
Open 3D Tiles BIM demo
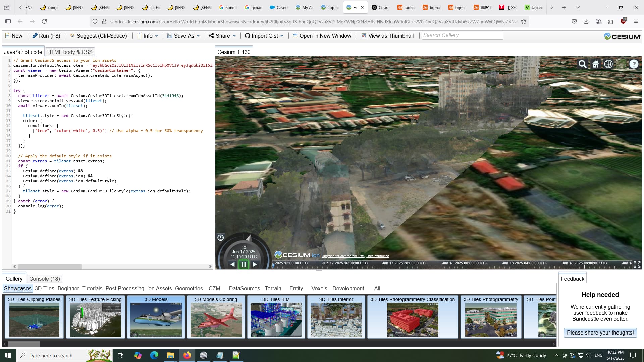276,317
